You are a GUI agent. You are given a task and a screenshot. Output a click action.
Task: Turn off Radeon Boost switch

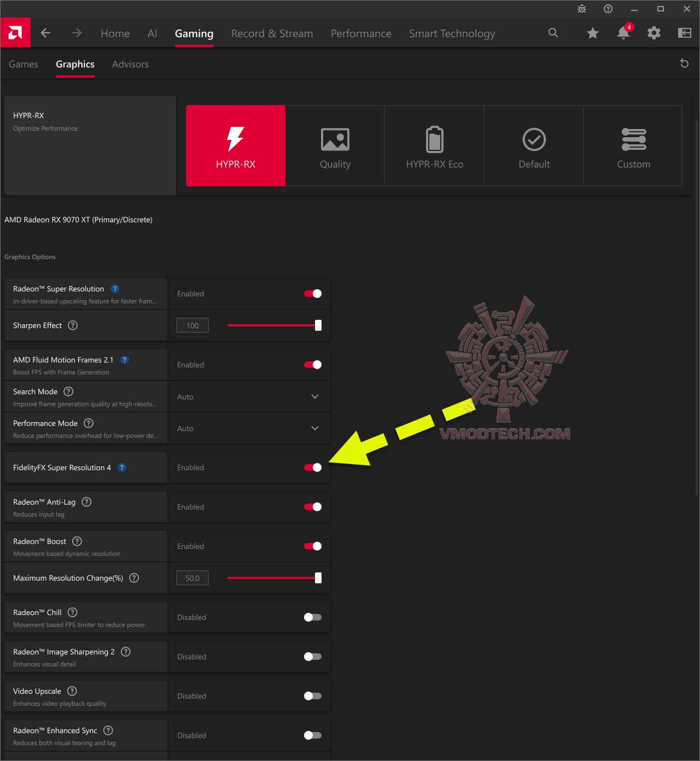[313, 546]
